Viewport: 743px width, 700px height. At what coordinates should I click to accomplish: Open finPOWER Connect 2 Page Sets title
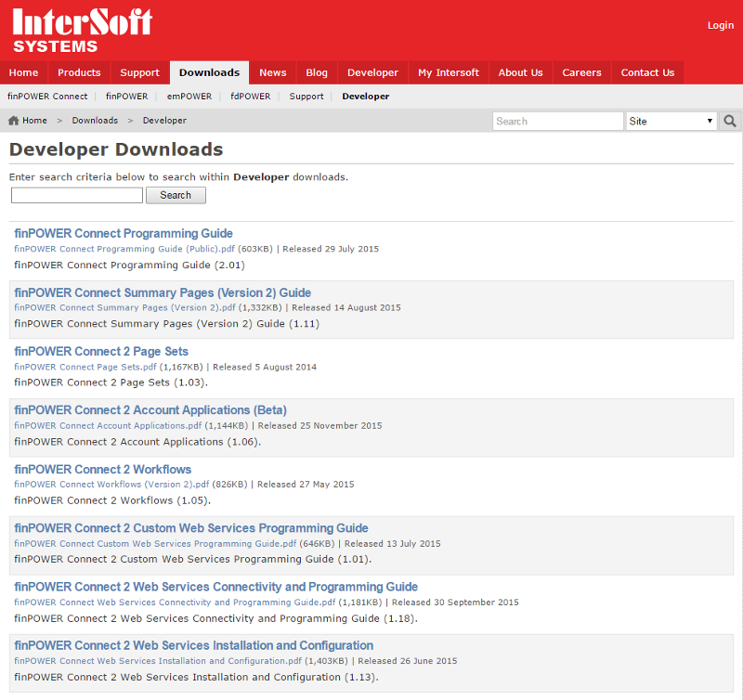click(101, 352)
